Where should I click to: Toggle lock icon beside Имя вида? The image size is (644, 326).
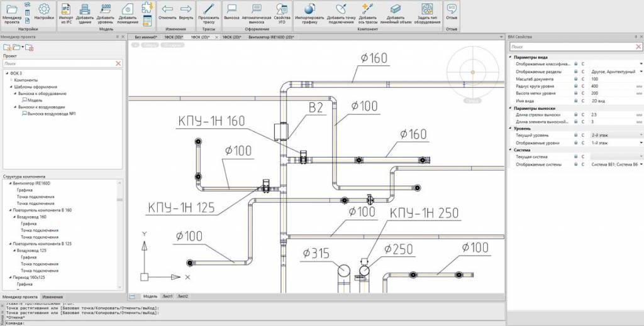(x=576, y=101)
